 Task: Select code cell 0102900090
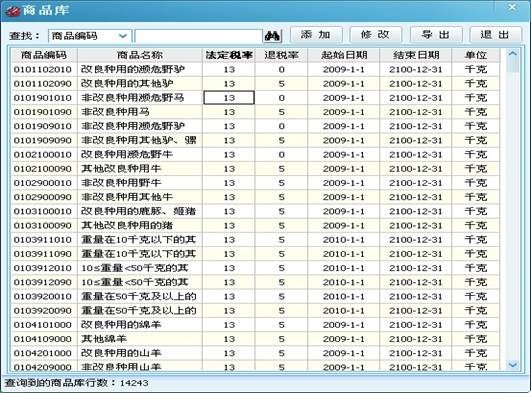pos(43,197)
